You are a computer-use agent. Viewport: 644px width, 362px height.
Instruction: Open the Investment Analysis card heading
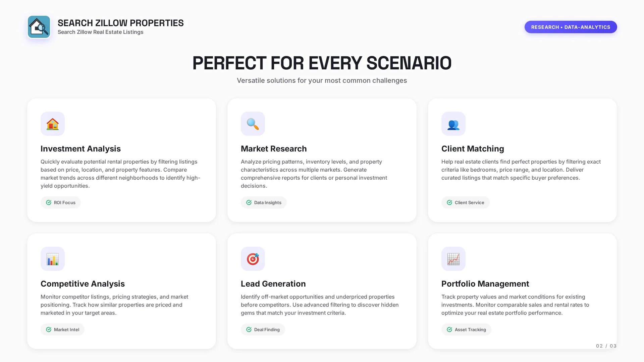(80, 148)
